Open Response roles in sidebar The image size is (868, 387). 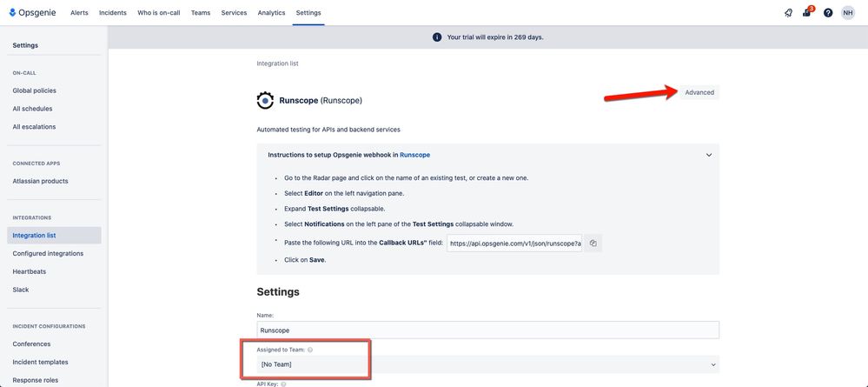36,380
